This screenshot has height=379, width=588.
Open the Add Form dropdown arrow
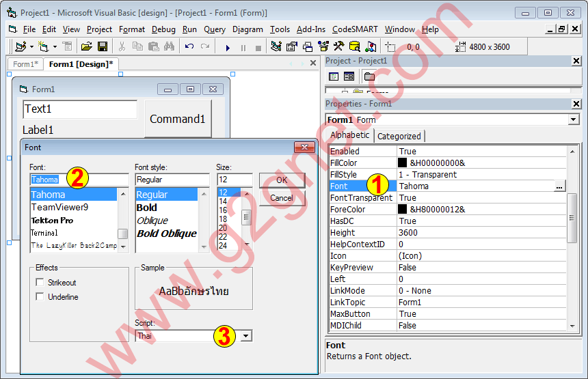click(x=55, y=47)
